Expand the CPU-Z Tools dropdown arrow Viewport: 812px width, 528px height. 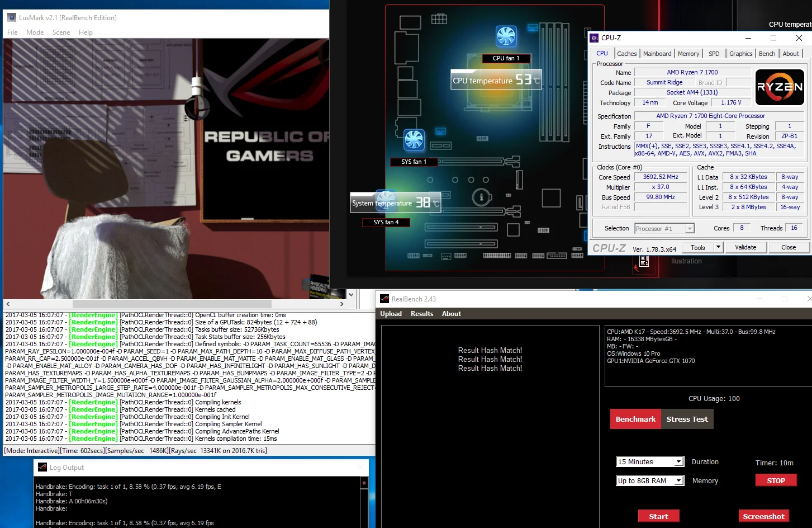(718, 247)
